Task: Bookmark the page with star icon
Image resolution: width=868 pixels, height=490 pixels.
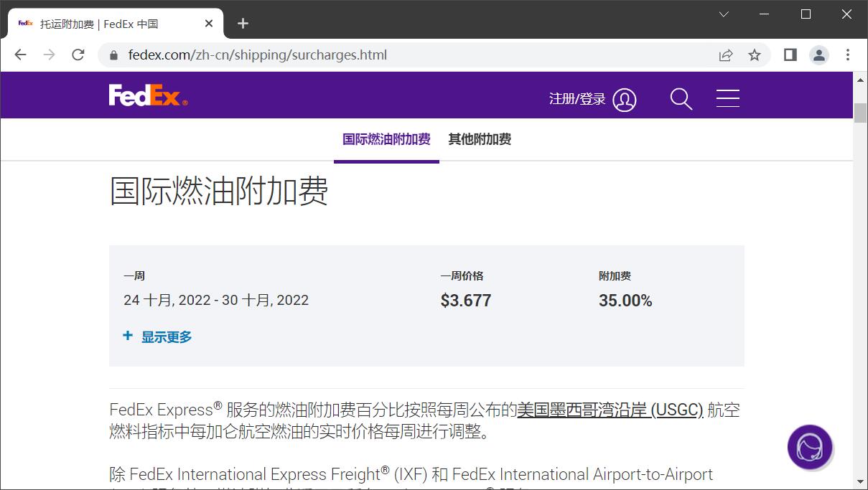Action: point(755,55)
